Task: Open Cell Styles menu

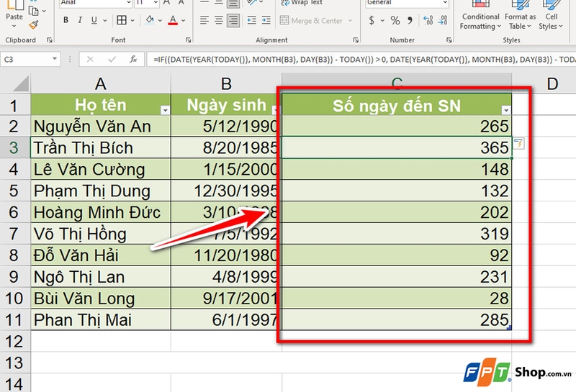Action: tap(551, 15)
